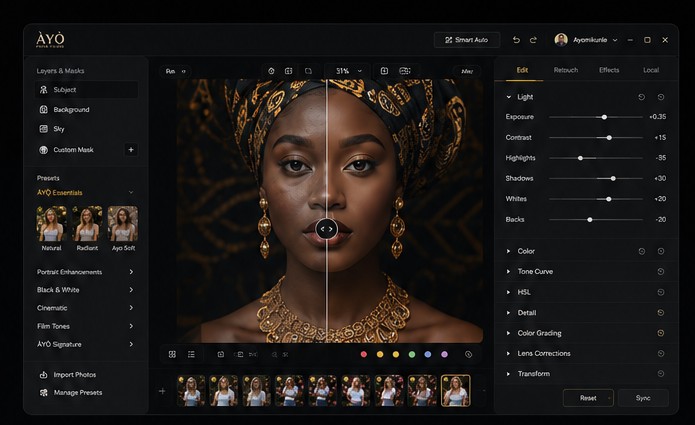Undo the last edit
The height and width of the screenshot is (425, 695).
point(516,40)
